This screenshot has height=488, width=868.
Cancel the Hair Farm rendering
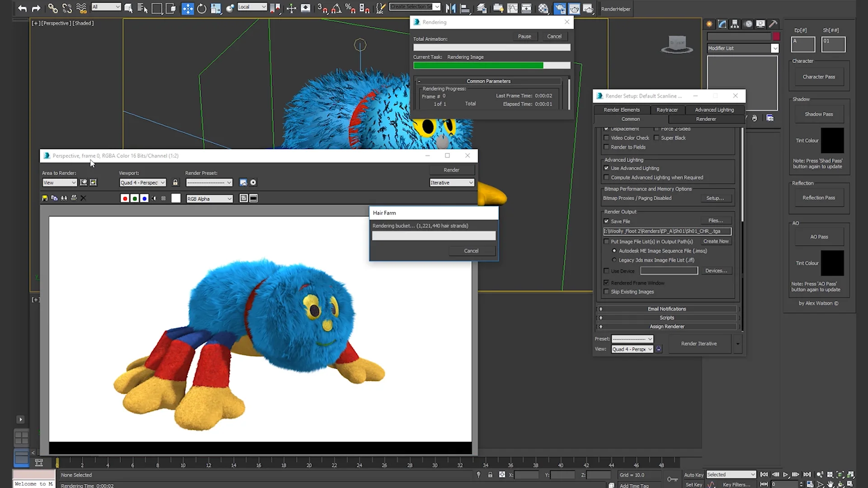pos(471,250)
